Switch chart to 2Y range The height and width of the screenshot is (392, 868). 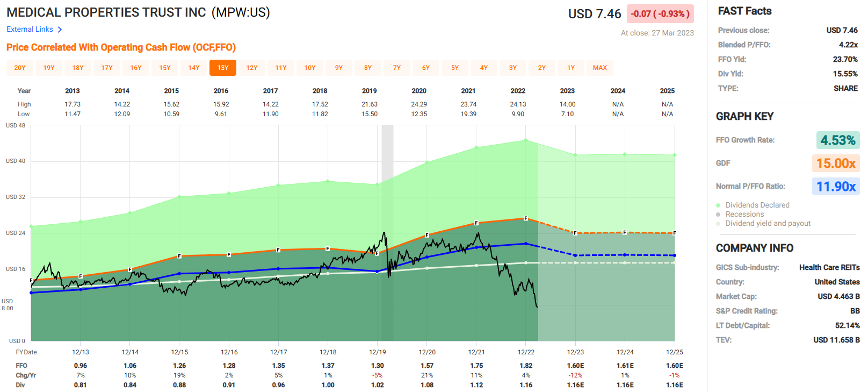tap(542, 68)
